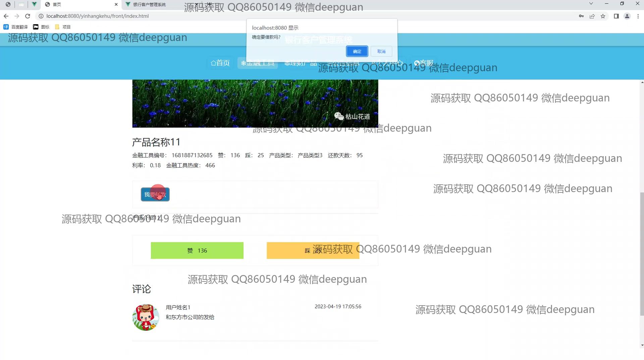Click the cornflower product image
The height and width of the screenshot is (360, 644).
pos(255,103)
